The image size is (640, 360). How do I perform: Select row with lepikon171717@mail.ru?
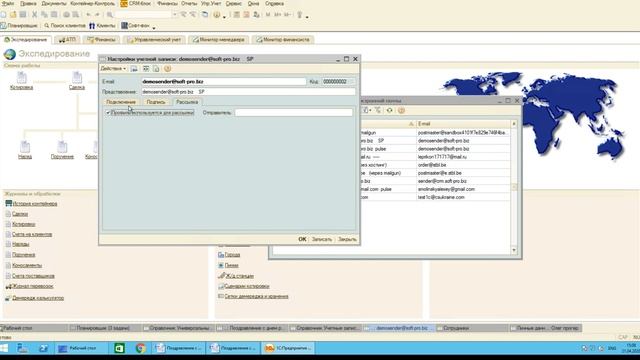click(436, 157)
